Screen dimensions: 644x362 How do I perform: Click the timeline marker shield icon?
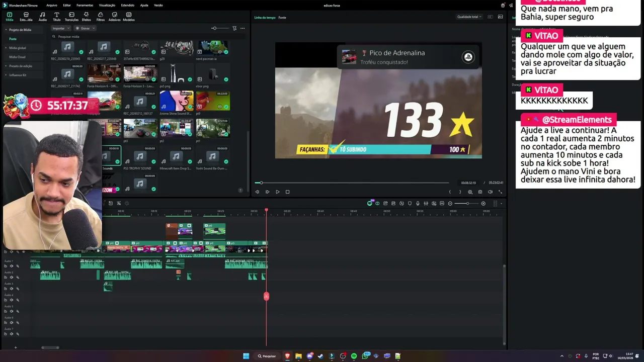point(410,203)
